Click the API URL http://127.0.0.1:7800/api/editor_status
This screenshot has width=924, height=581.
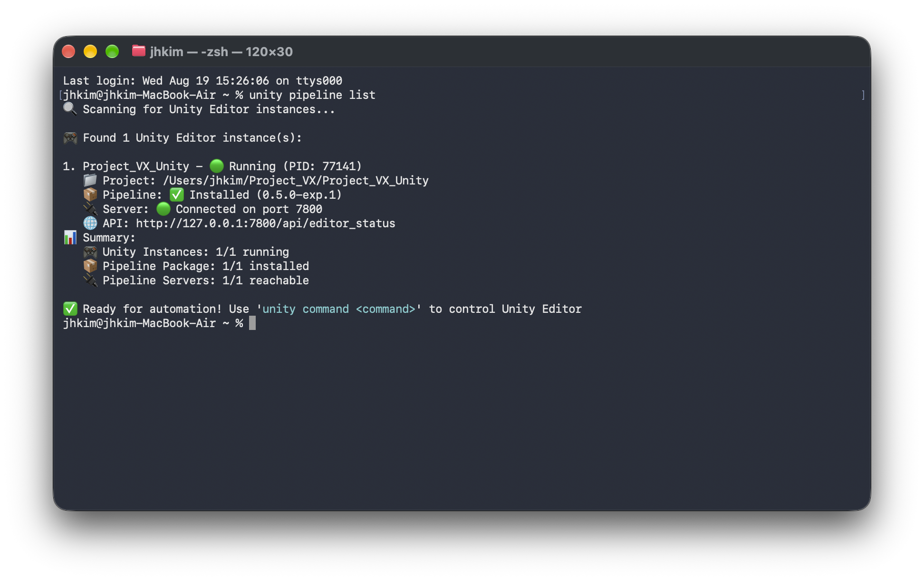(x=265, y=223)
